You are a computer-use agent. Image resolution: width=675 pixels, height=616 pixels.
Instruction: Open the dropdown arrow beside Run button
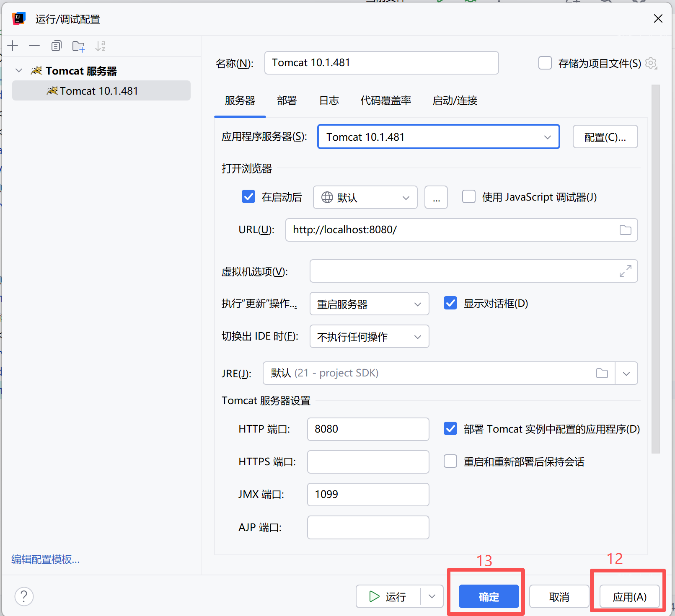432,596
